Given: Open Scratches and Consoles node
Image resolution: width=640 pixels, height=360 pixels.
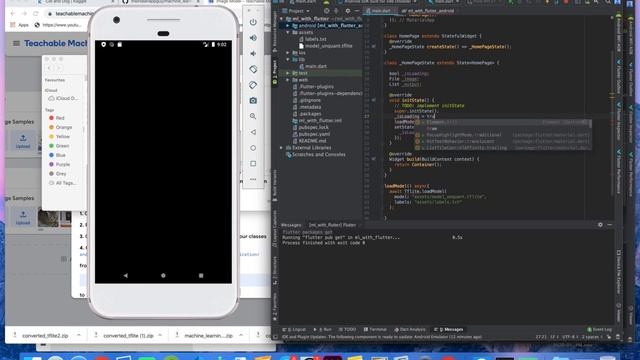Looking at the screenshot, I should click(x=316, y=155).
